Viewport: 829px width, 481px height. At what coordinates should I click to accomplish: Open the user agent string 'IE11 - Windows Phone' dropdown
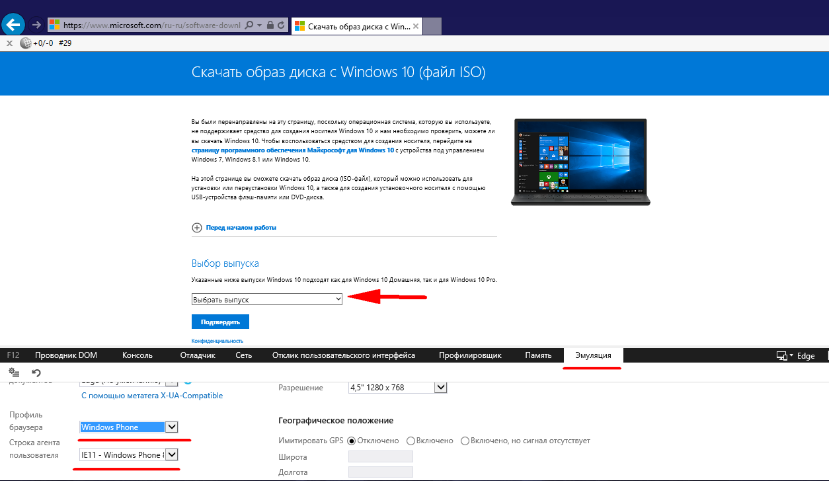[128, 455]
